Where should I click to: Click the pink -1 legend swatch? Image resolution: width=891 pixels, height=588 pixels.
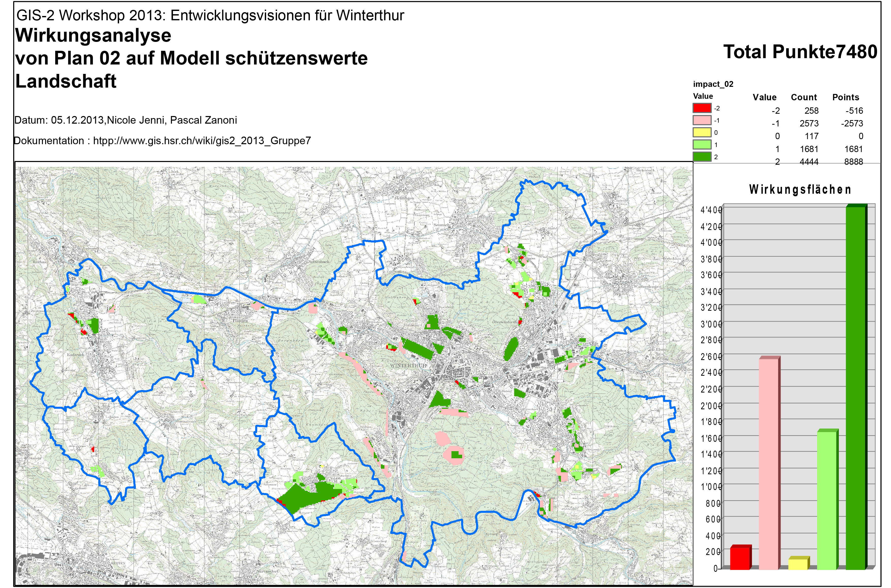tap(702, 120)
